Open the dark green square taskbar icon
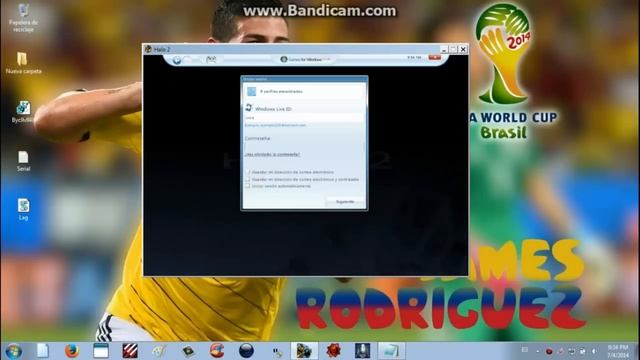The image size is (640, 360). pos(188,351)
